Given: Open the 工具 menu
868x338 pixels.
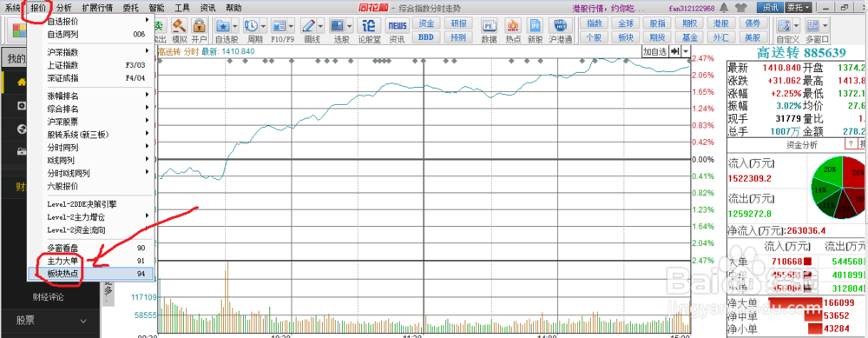Looking at the screenshot, I should coord(182,8).
